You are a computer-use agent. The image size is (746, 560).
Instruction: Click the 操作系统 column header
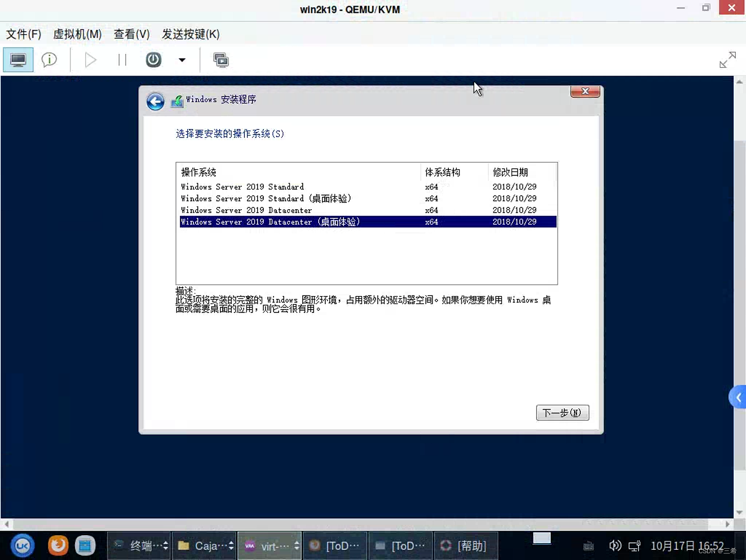pyautogui.click(x=299, y=172)
